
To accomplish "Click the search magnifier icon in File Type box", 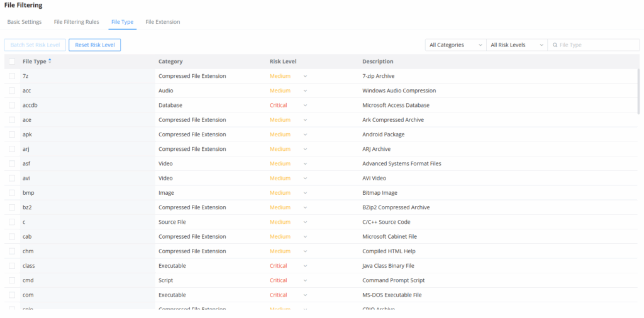I will point(555,45).
